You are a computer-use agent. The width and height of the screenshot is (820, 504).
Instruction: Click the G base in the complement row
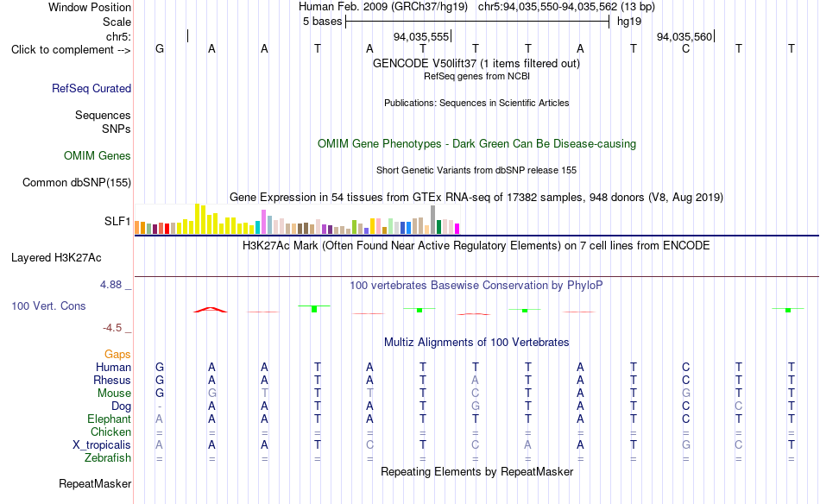[x=160, y=48]
